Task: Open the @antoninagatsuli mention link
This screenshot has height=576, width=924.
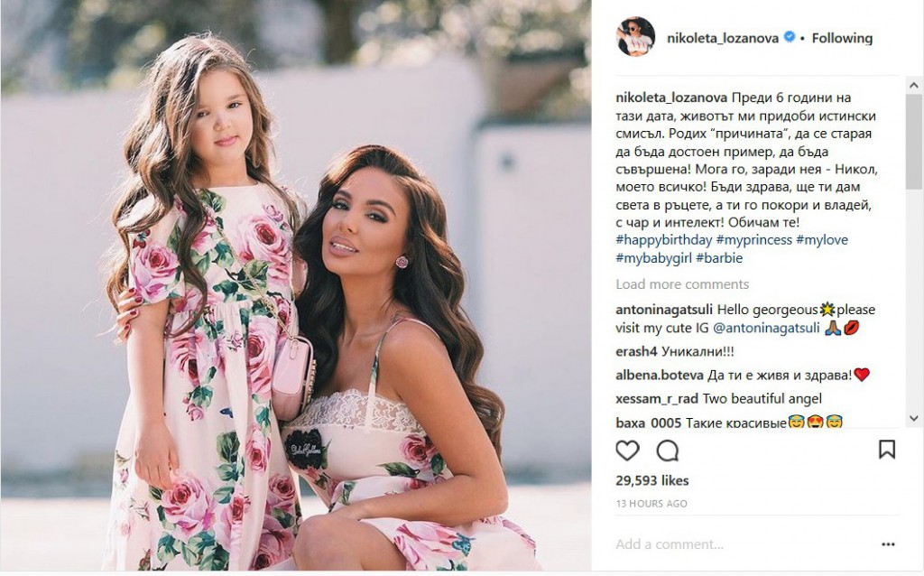Action: pos(766,328)
